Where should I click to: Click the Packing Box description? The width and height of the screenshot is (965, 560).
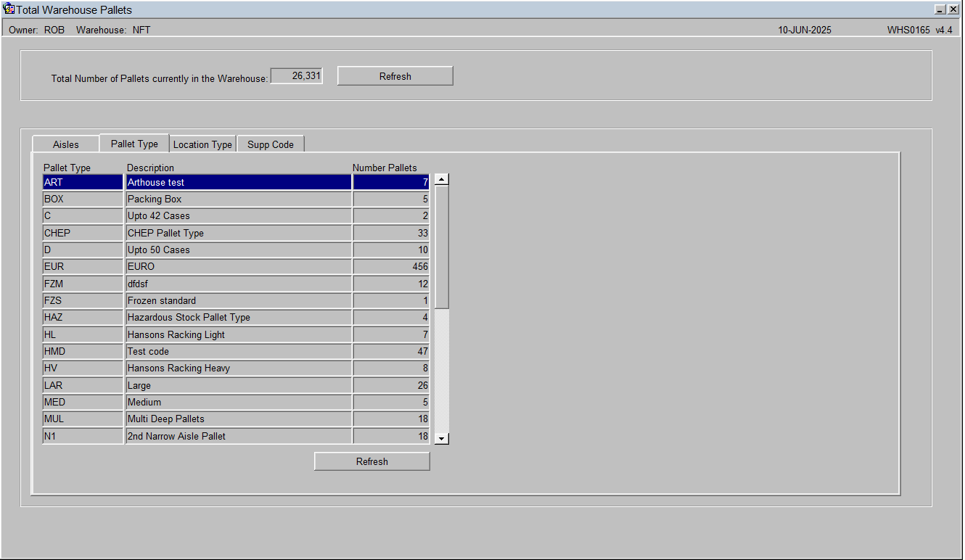click(239, 199)
